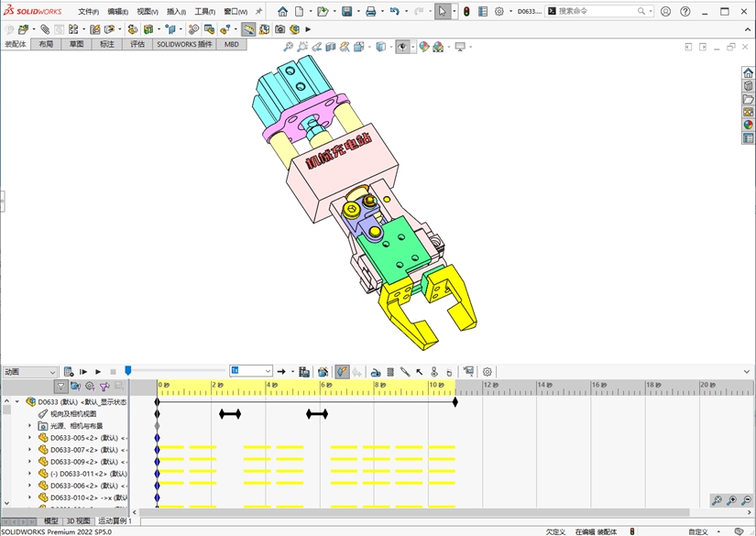Viewport: 756px width, 536px height.
Task: Click the Save animation icon
Action: [x=304, y=372]
